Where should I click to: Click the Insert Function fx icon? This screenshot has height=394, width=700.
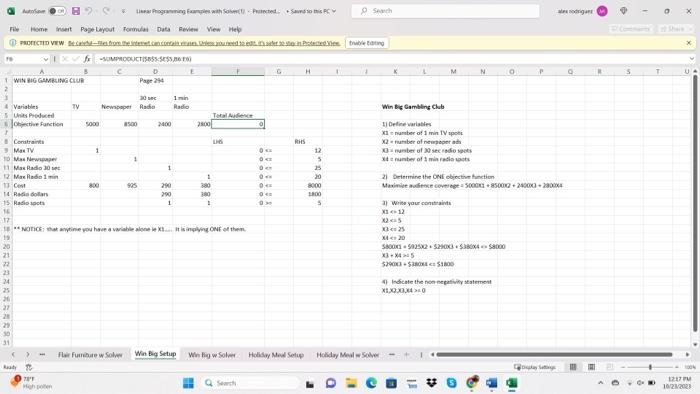(x=87, y=59)
